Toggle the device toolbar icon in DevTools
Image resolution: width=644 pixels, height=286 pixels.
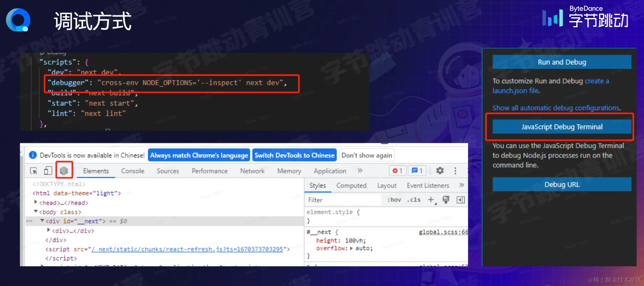(x=48, y=171)
